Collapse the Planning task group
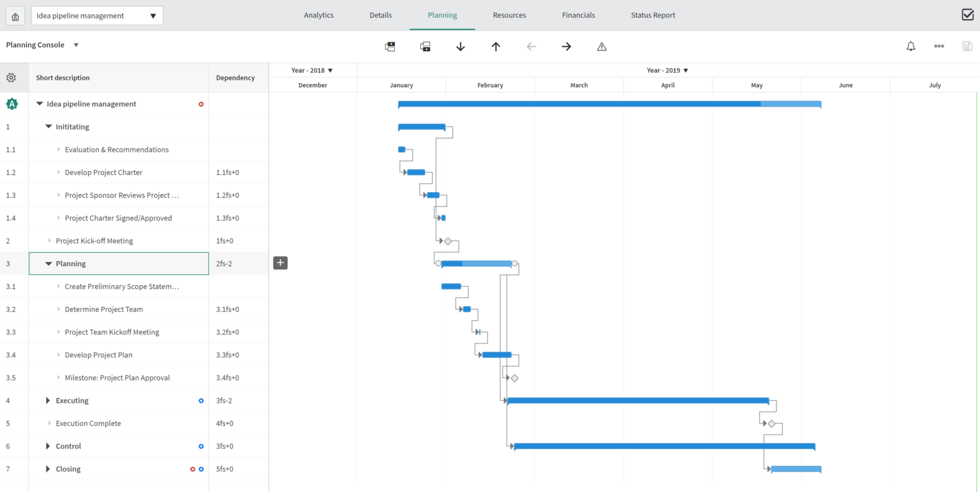 click(x=48, y=263)
